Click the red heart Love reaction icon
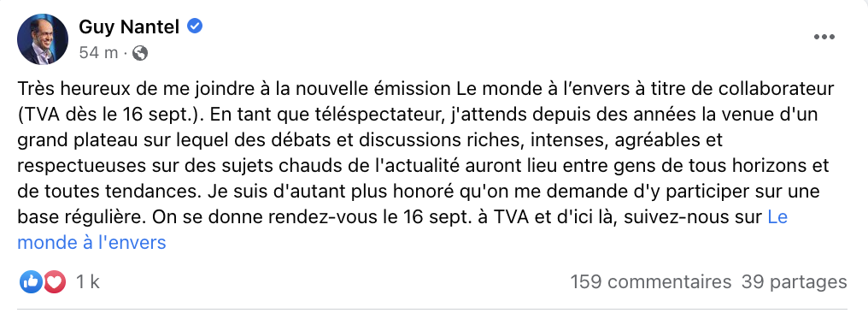 click(55, 282)
